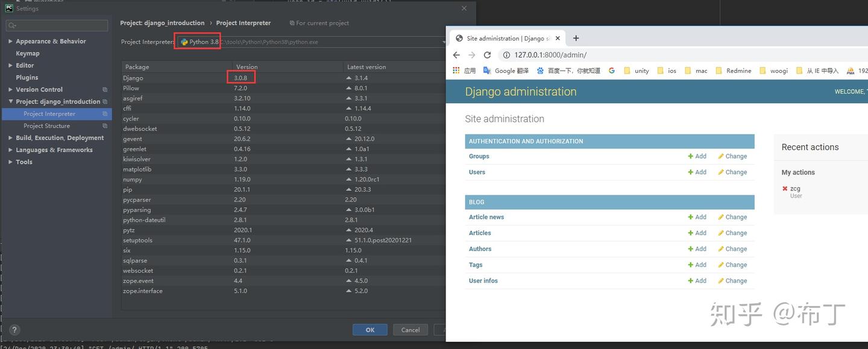
Task: Expand the Version Control node
Action: click(10, 89)
